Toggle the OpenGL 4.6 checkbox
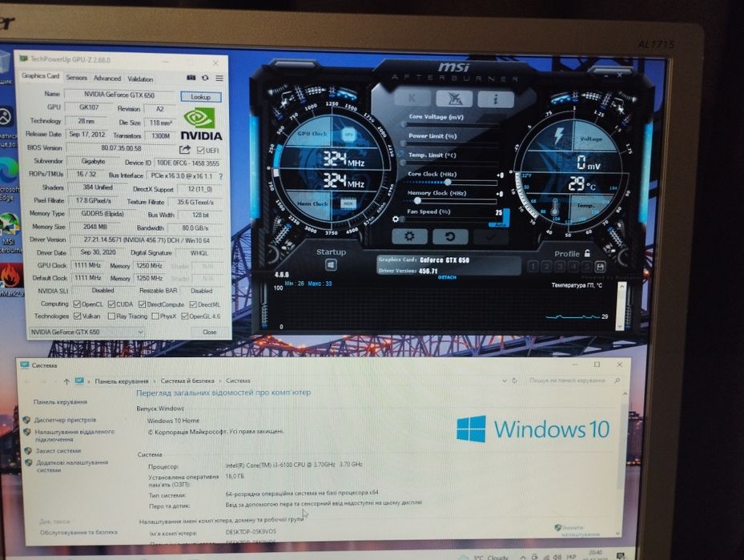The width and height of the screenshot is (744, 560). (184, 316)
